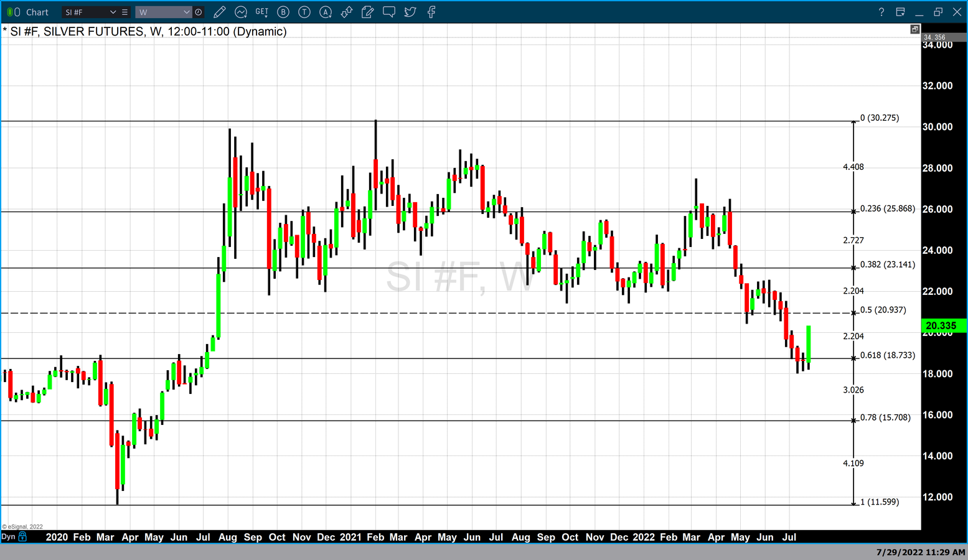Open the symbol list menu icon

point(125,12)
